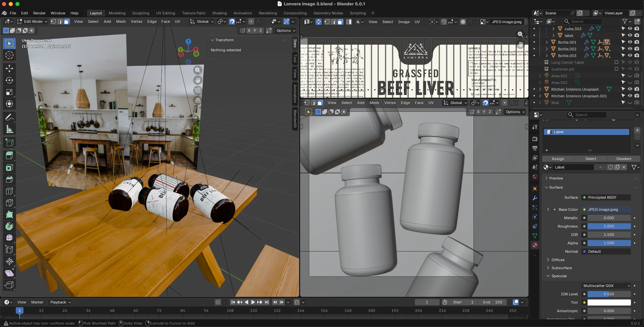
Task: Select the Rotate tool in toolbar
Action: 9,80
